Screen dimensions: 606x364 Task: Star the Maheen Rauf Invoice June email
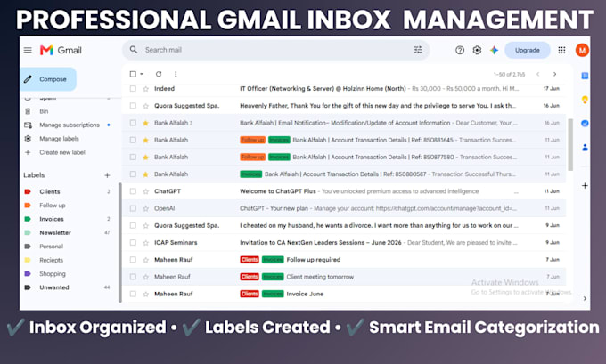click(145, 294)
